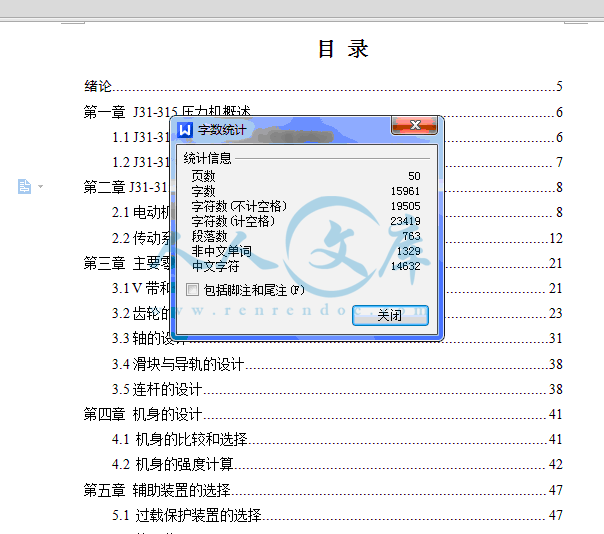604x534 pixels.
Task: Open the 4.1 机身的比较和选择 entry
Action: (337, 439)
